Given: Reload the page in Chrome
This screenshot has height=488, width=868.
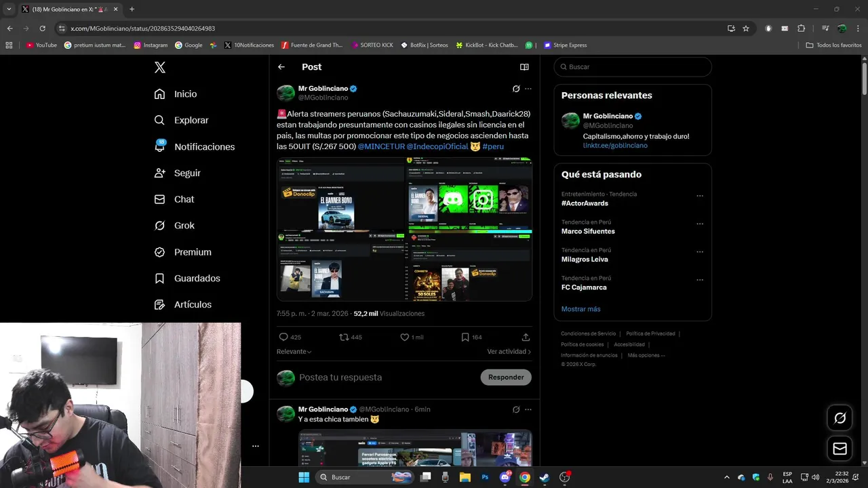Looking at the screenshot, I should click(42, 28).
